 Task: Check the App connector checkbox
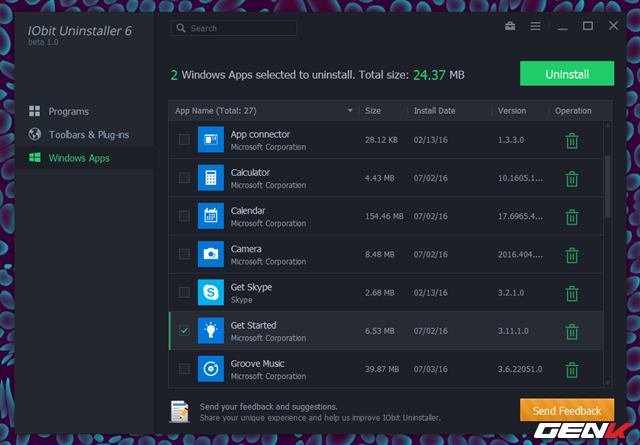184,140
